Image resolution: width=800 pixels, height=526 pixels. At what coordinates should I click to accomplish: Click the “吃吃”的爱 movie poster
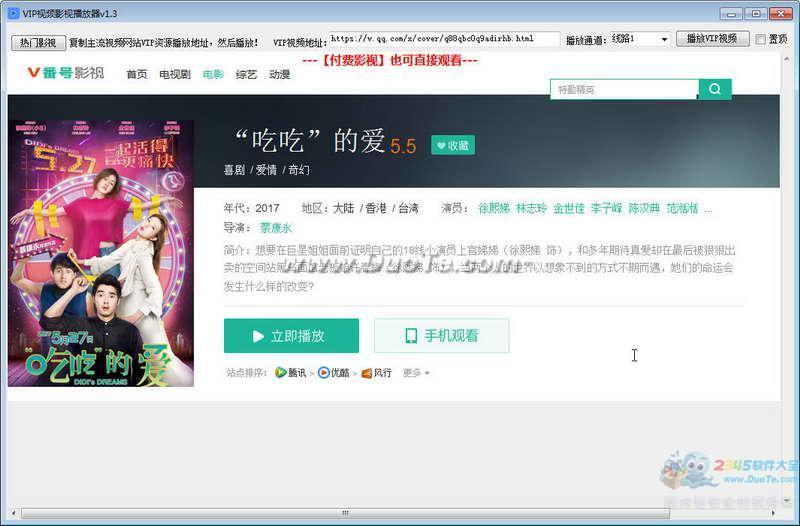click(x=101, y=253)
